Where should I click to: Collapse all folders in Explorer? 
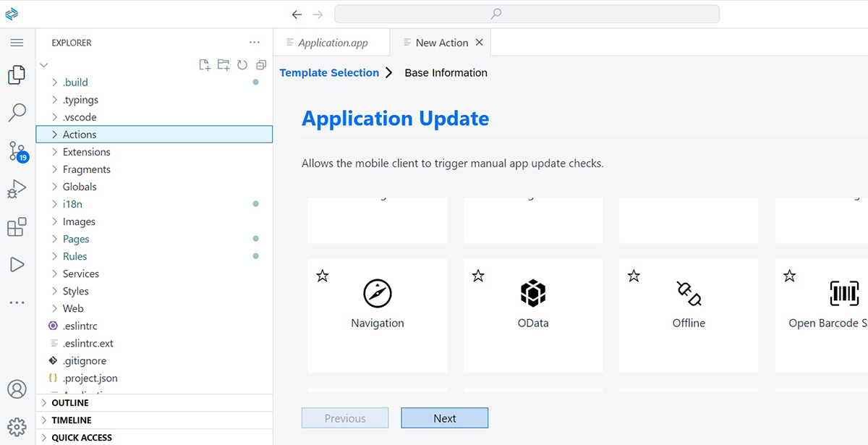click(x=261, y=65)
